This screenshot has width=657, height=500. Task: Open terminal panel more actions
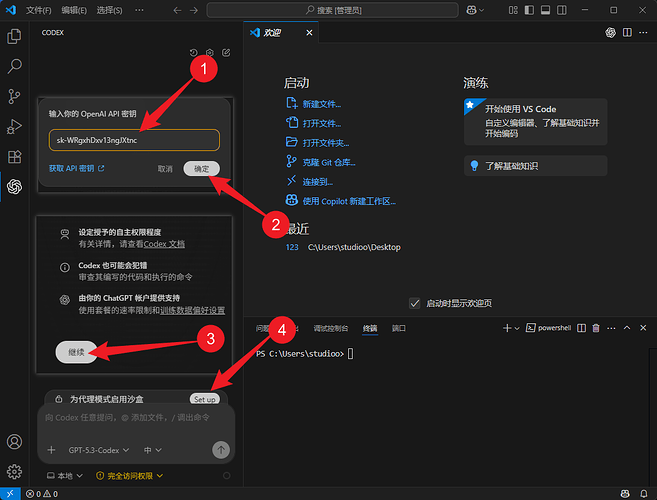click(x=611, y=328)
